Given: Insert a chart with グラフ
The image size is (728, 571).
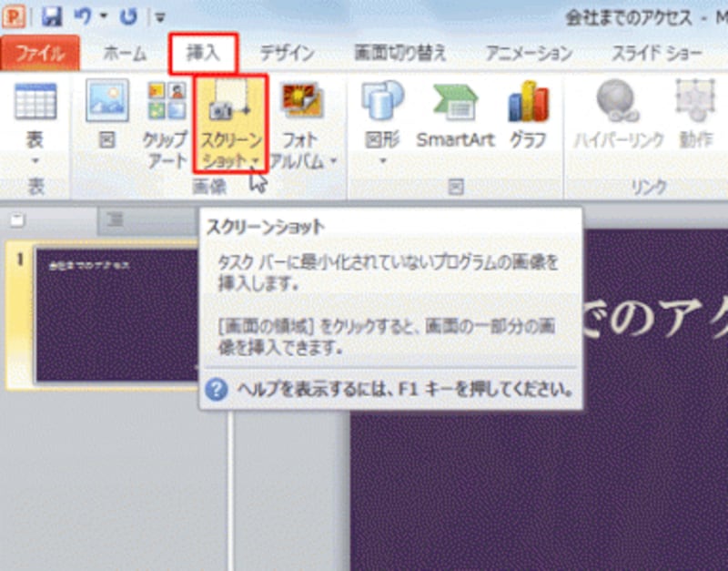Looking at the screenshot, I should (529, 116).
